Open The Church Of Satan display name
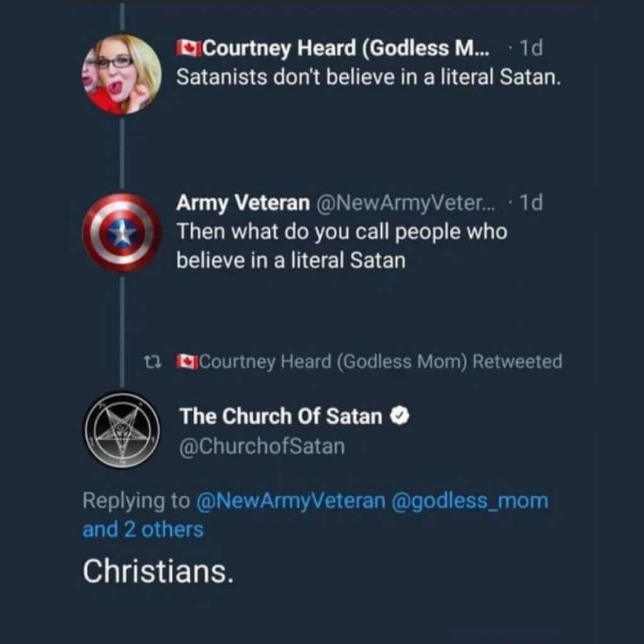Viewport: 644px width, 644px height. pyautogui.click(x=281, y=416)
